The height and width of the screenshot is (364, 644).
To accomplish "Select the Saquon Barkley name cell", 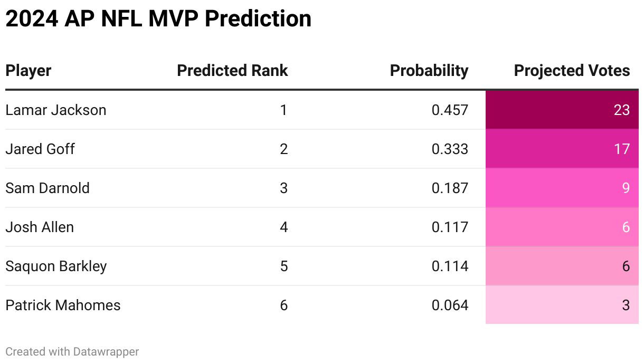I will click(x=56, y=266).
